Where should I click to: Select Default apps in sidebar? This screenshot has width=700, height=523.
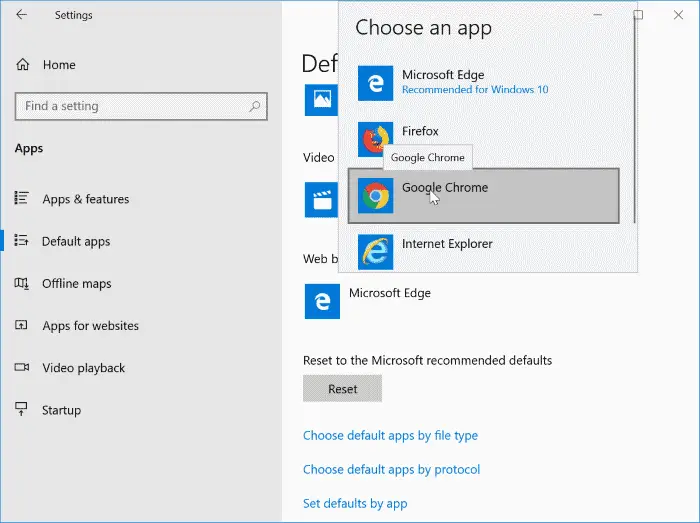pos(76,241)
